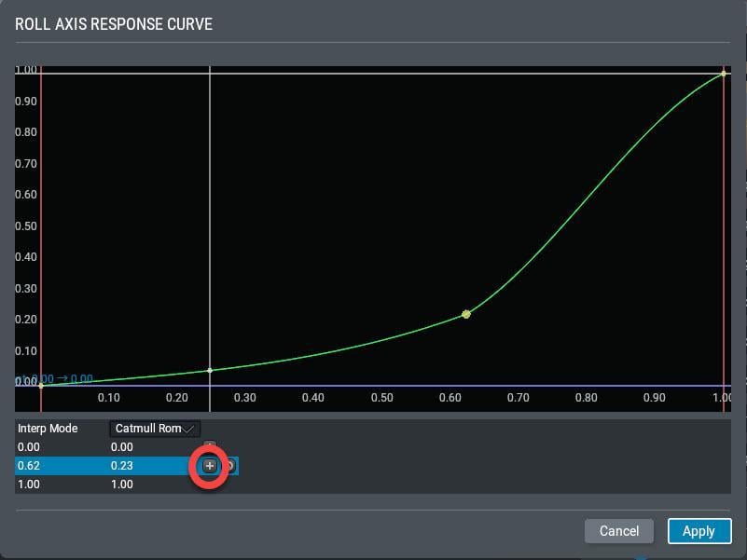747x560 pixels.
Task: Remove the selected 0.62 point via circle icon
Action: pyautogui.click(x=230, y=466)
